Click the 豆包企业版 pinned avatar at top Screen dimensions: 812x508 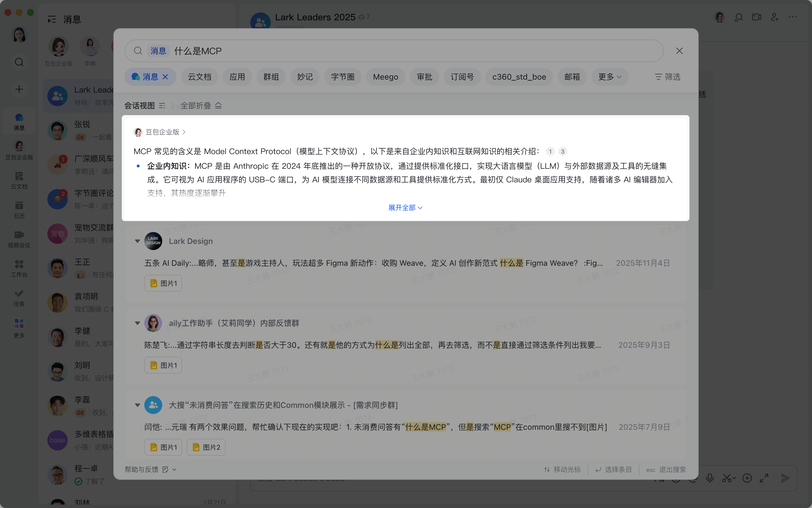58,47
